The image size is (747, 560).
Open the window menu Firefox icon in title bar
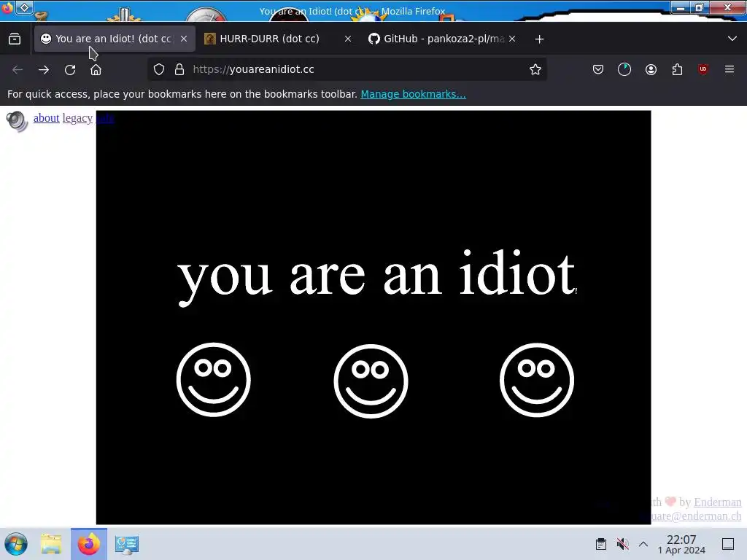click(7, 7)
